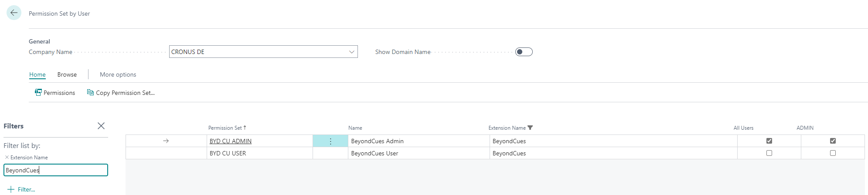Screen dimensions: 868x195
Task: Open the Permissions action icon
Action: coord(38,93)
